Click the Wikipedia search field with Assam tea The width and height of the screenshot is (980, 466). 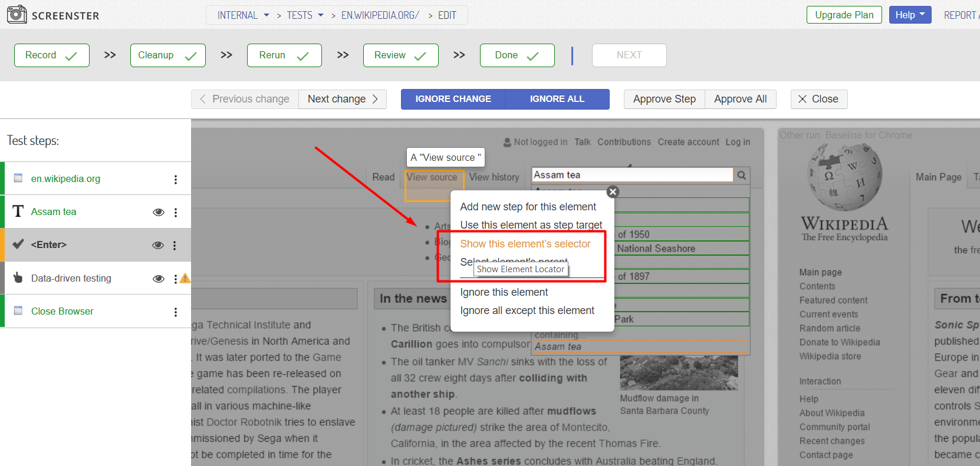coord(633,175)
